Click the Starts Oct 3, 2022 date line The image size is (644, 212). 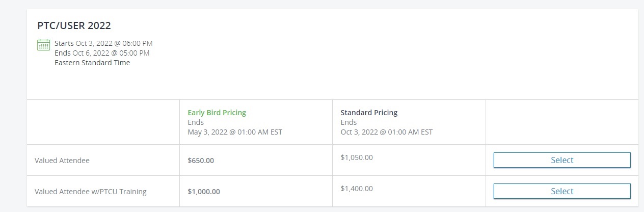(103, 43)
